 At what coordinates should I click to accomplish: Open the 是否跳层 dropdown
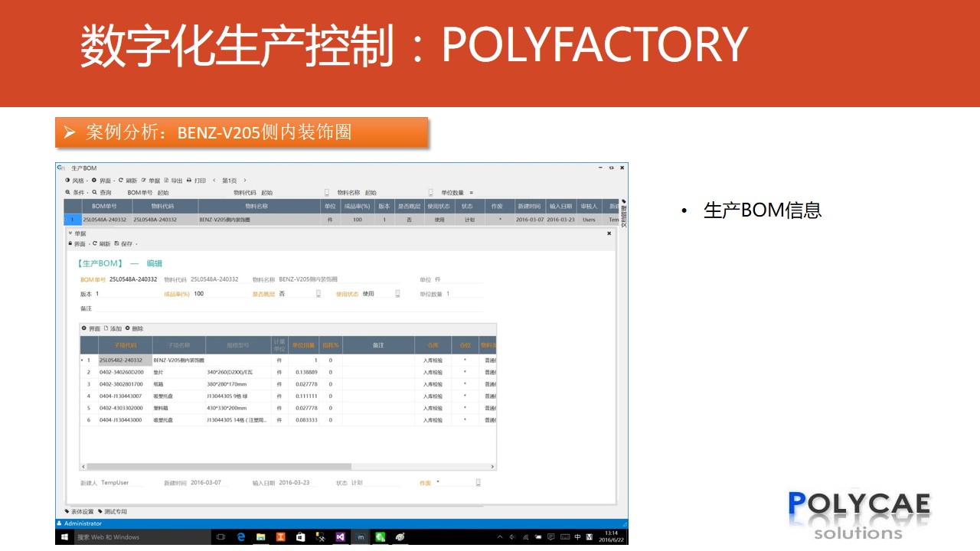[318, 294]
